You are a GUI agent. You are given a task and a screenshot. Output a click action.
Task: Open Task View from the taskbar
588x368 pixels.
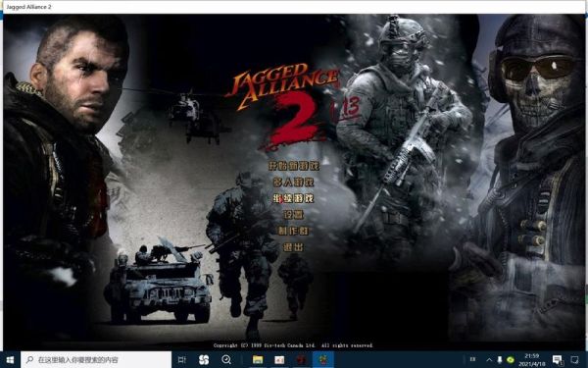[182, 360]
